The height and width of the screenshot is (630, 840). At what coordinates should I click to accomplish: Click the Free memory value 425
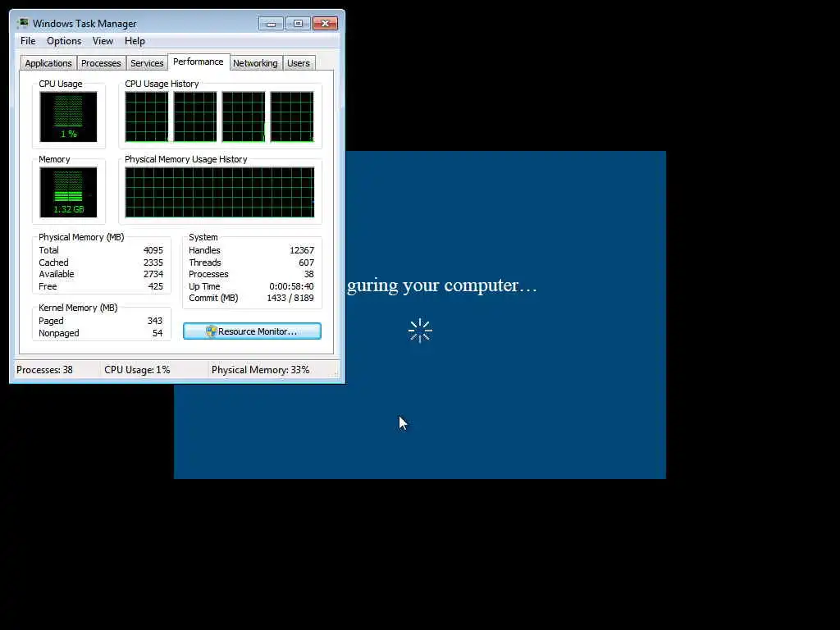[x=155, y=286]
